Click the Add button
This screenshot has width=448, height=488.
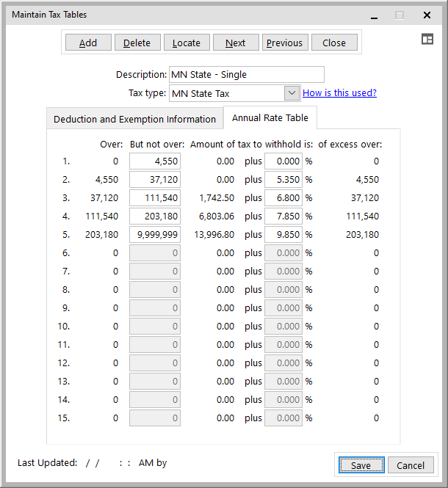pos(88,43)
